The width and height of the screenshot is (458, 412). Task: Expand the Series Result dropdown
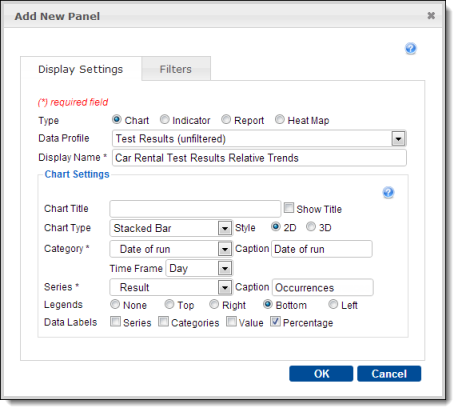coord(225,287)
